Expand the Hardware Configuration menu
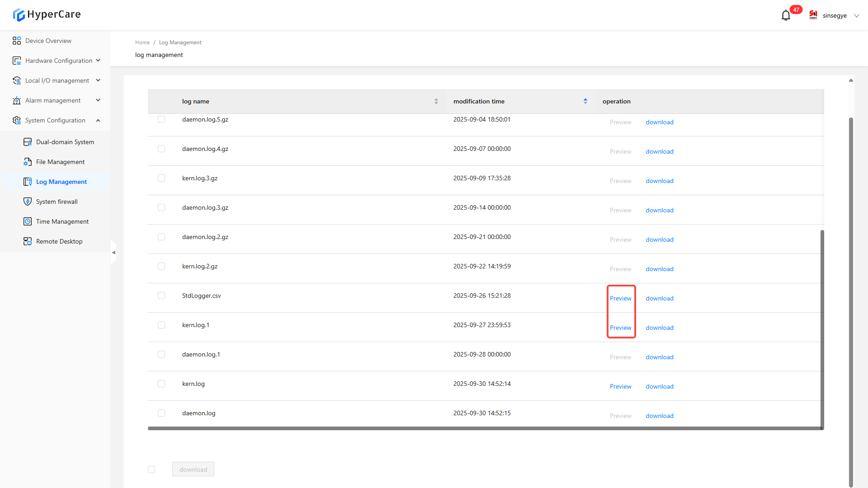This screenshot has height=488, width=868. click(x=59, y=61)
